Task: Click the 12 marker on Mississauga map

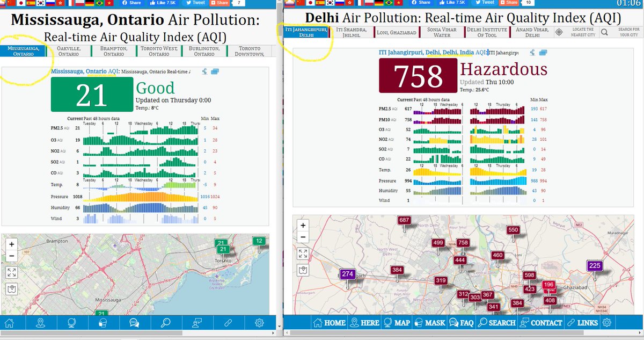Action: (x=260, y=241)
